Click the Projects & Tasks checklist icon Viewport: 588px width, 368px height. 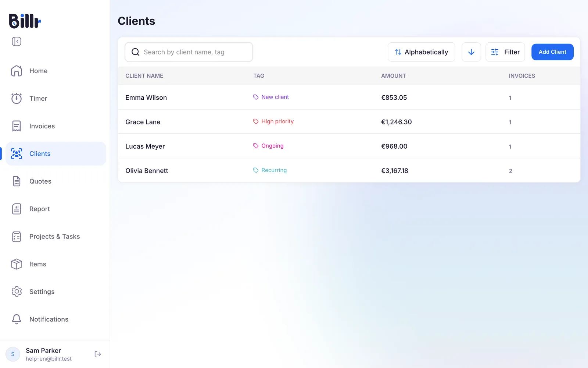click(17, 236)
